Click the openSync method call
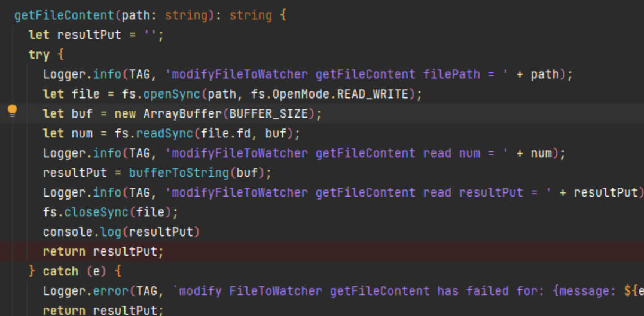Screen dimensions: 644x316 tap(172, 94)
